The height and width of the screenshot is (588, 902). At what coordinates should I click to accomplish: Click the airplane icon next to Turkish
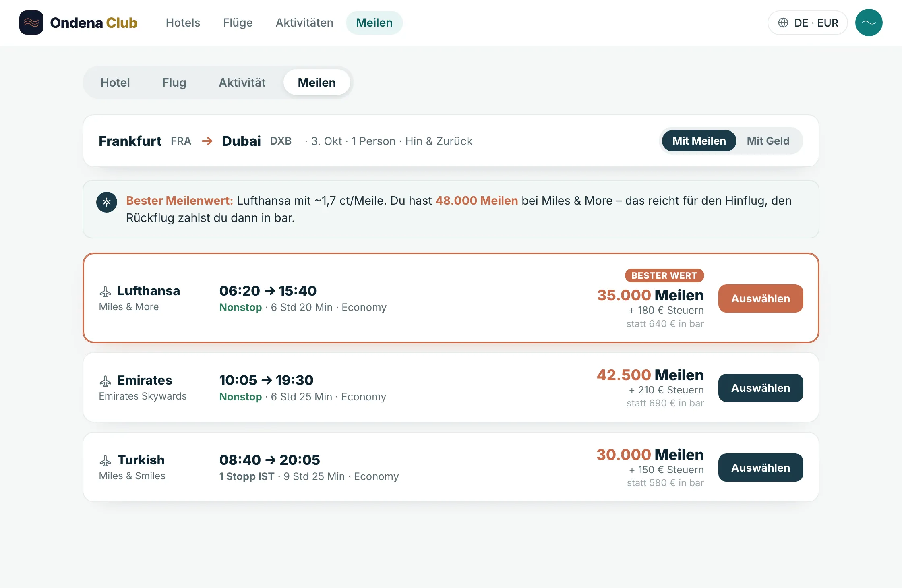(x=106, y=460)
